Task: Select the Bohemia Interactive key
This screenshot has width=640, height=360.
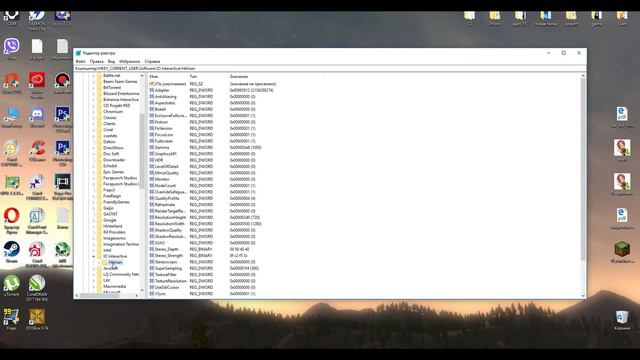Action: 121,100
